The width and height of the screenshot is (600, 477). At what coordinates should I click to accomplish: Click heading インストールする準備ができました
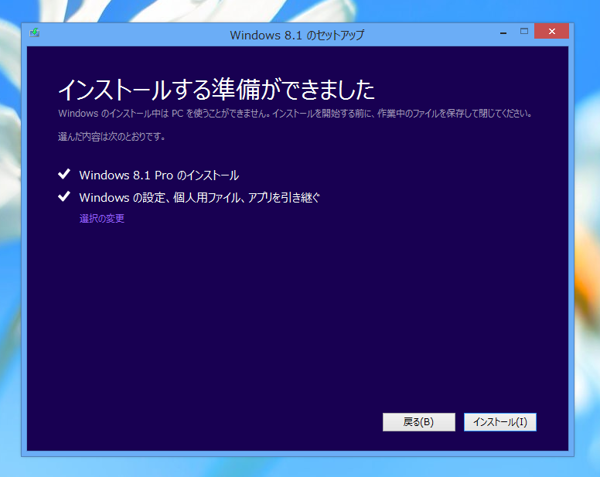click(216, 90)
